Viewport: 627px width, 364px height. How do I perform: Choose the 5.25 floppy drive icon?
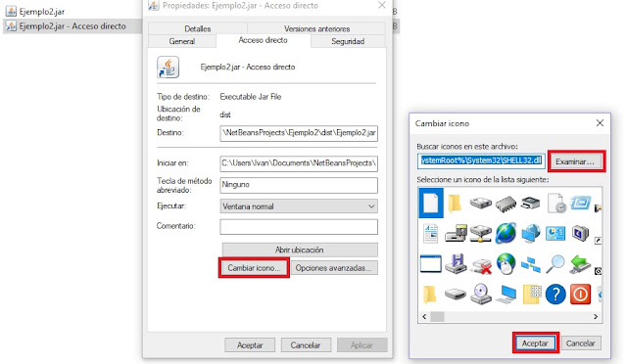456,233
